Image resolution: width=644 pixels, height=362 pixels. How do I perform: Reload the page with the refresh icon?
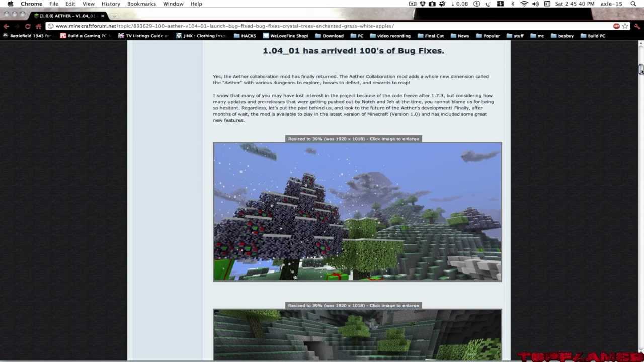click(28, 26)
